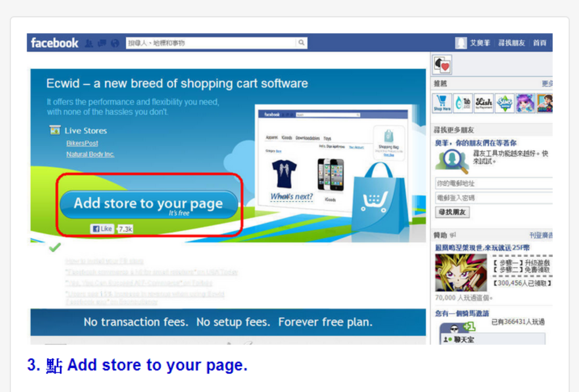Click the Yu-Gi-Oh character ad image
The height and width of the screenshot is (392, 579).
tap(461, 273)
